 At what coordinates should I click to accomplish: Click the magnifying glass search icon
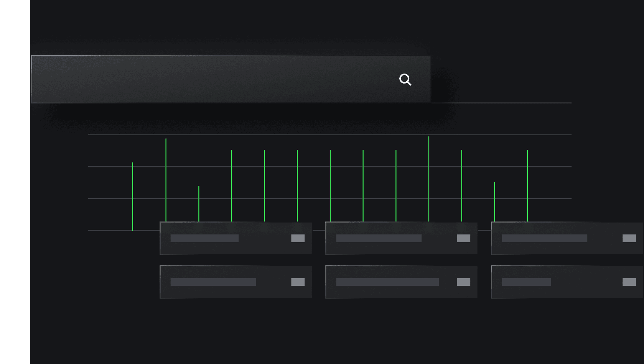point(405,80)
